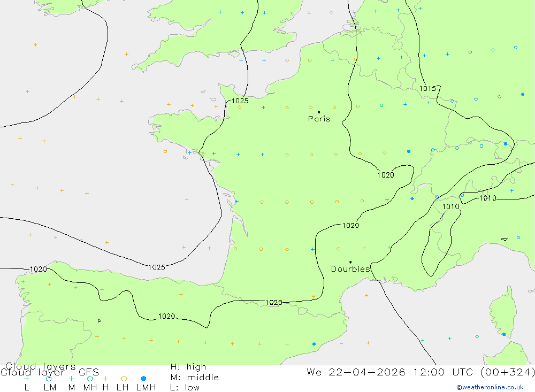Click the green plus legend symbol above M

[71, 379]
